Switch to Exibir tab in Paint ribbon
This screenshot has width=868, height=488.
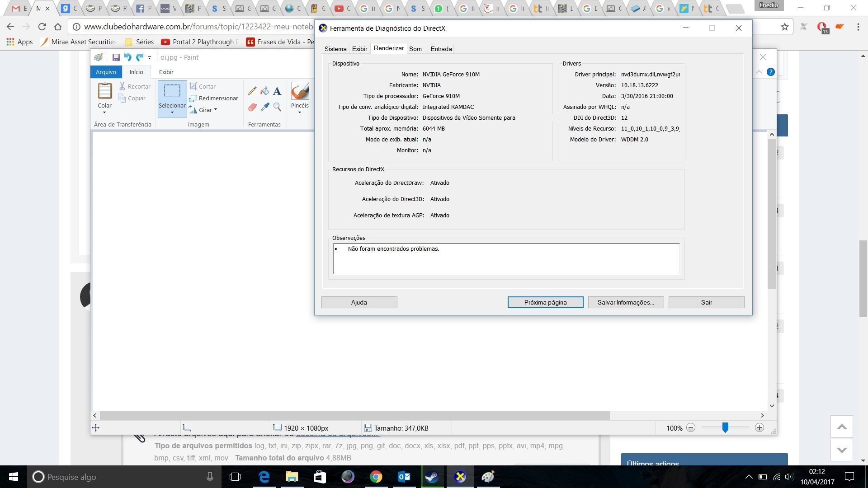[166, 72]
